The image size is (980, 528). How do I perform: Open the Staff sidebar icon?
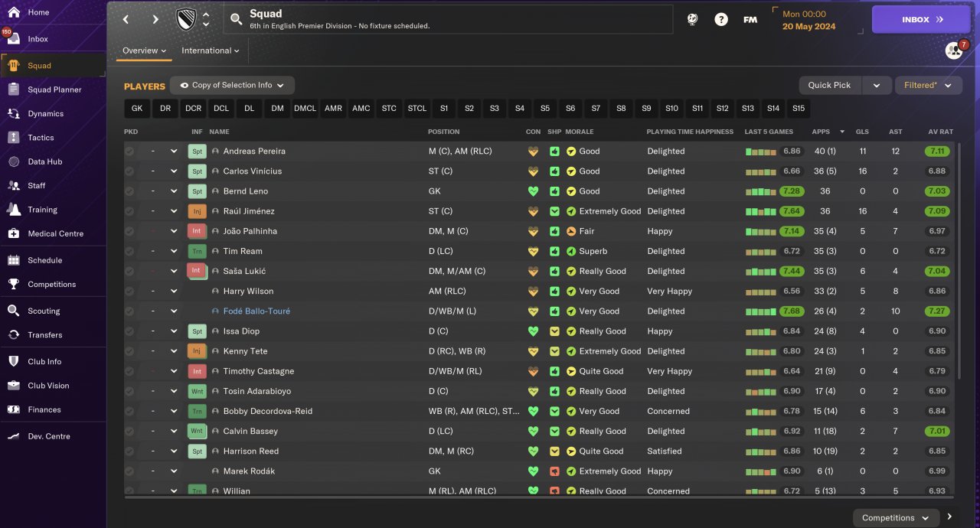coord(14,185)
